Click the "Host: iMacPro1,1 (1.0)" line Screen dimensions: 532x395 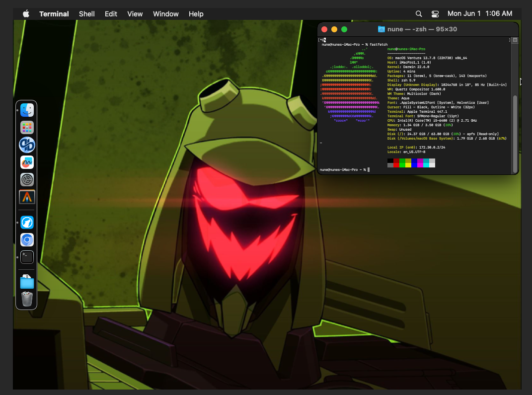(x=409, y=63)
